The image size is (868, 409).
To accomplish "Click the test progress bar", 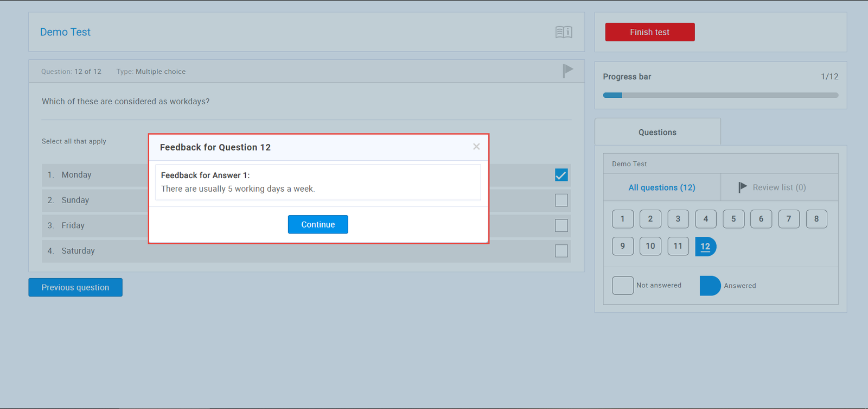I will 720,95.
